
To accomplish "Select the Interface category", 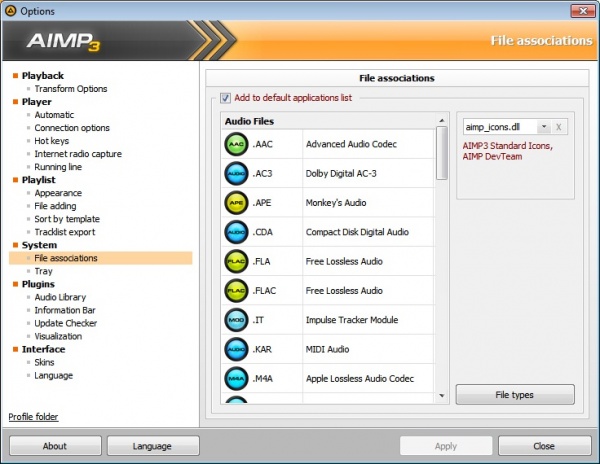I will pyautogui.click(x=43, y=349).
